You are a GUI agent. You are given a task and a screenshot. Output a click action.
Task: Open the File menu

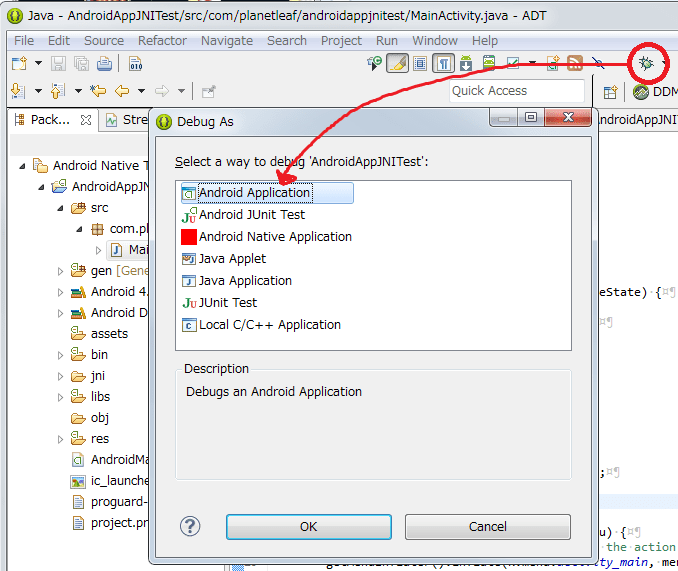pyautogui.click(x=24, y=41)
